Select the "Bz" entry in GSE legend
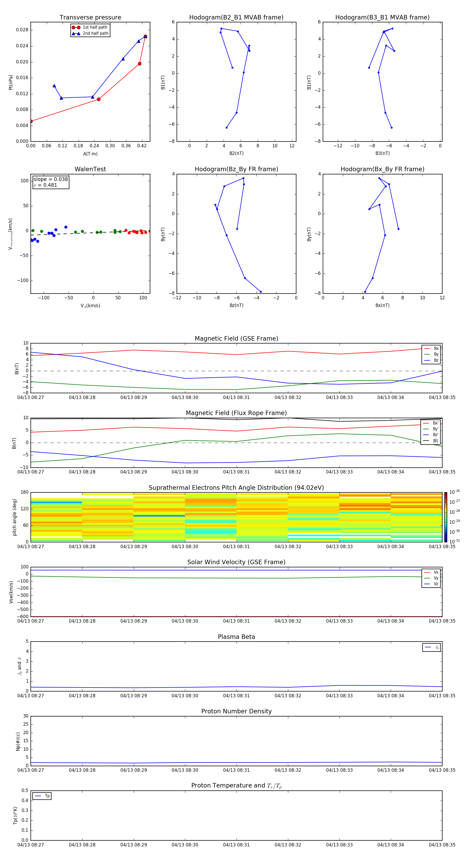 point(431,361)
